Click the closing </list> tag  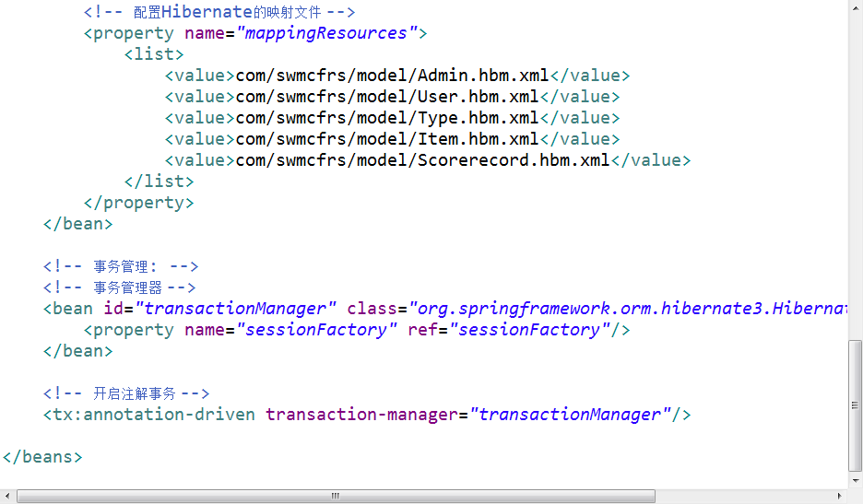click(x=160, y=182)
